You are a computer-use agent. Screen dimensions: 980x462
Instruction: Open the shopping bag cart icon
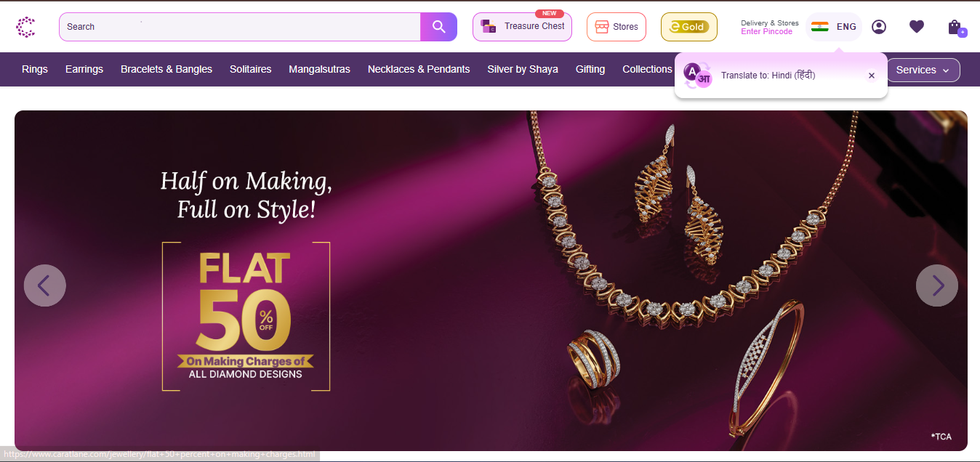[x=955, y=28]
